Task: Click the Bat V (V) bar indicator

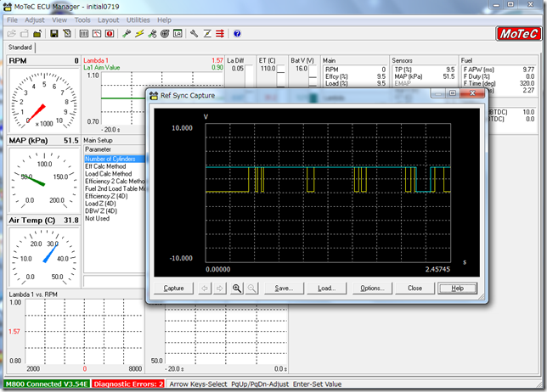Action: 313,76
